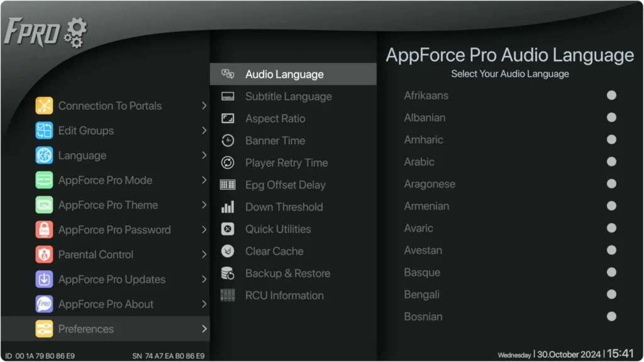Select the Backup & Restore icon
The image size is (644, 362).
pyautogui.click(x=228, y=273)
